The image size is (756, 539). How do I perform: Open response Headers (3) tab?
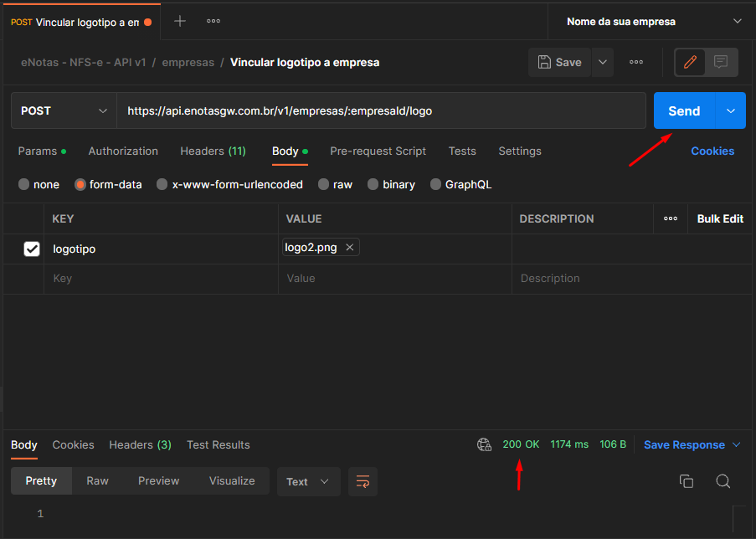click(141, 445)
